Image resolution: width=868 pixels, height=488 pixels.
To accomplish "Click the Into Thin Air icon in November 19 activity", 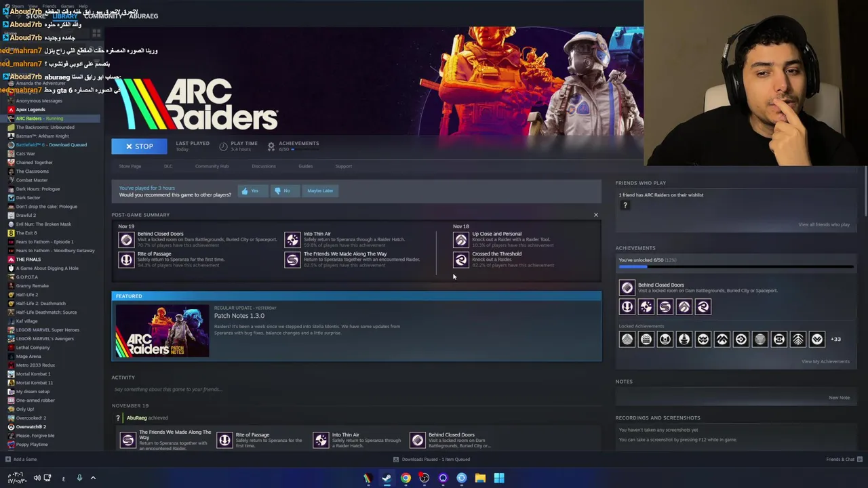I will tap(321, 441).
